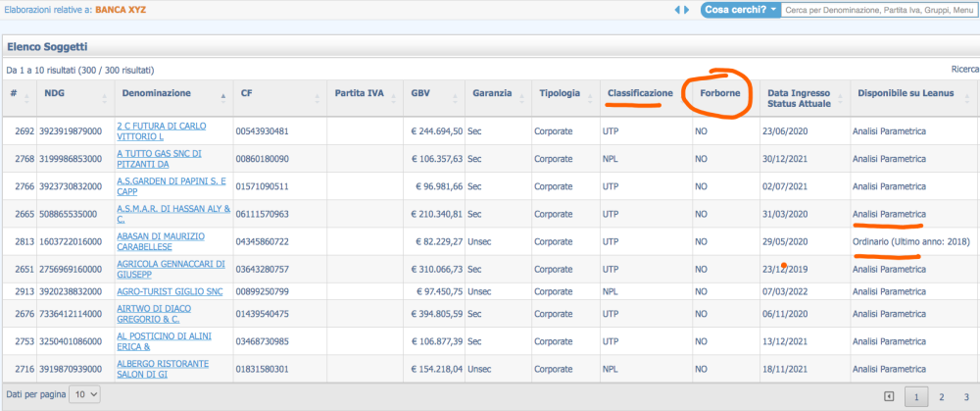Sort by Partita IVA column arrows
The image size is (980, 411).
395,94
